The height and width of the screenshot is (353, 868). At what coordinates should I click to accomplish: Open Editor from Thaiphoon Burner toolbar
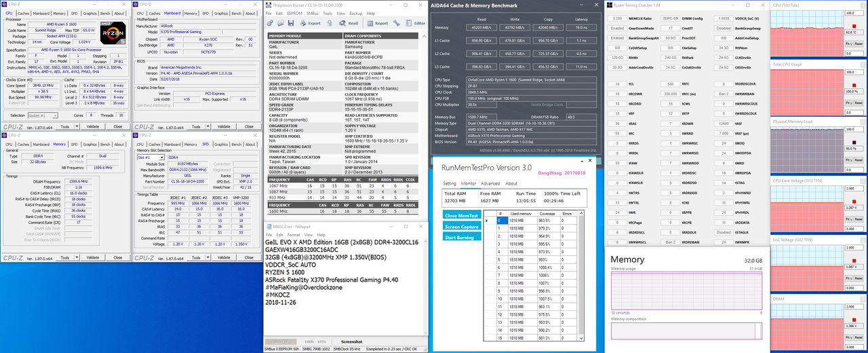(x=415, y=23)
